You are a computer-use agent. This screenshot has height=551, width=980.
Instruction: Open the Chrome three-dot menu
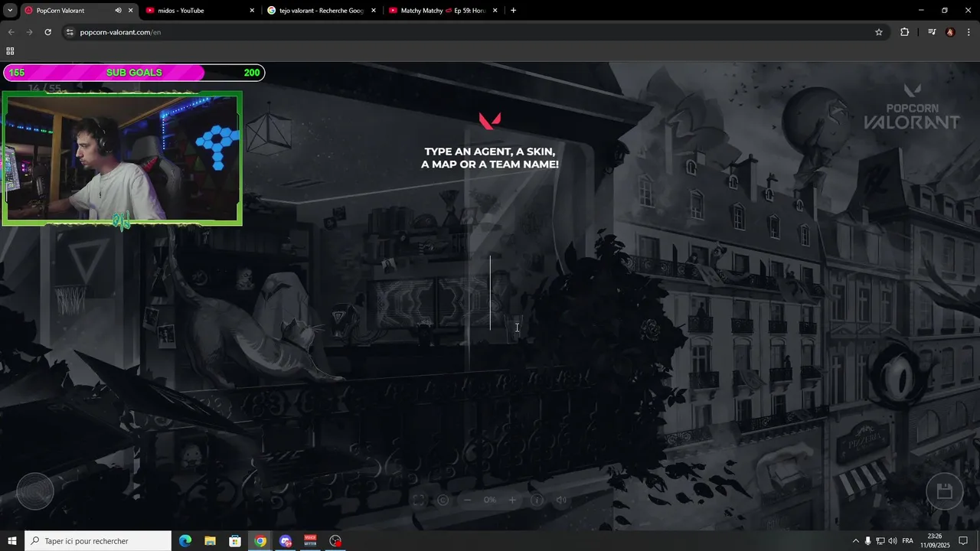click(x=969, y=32)
